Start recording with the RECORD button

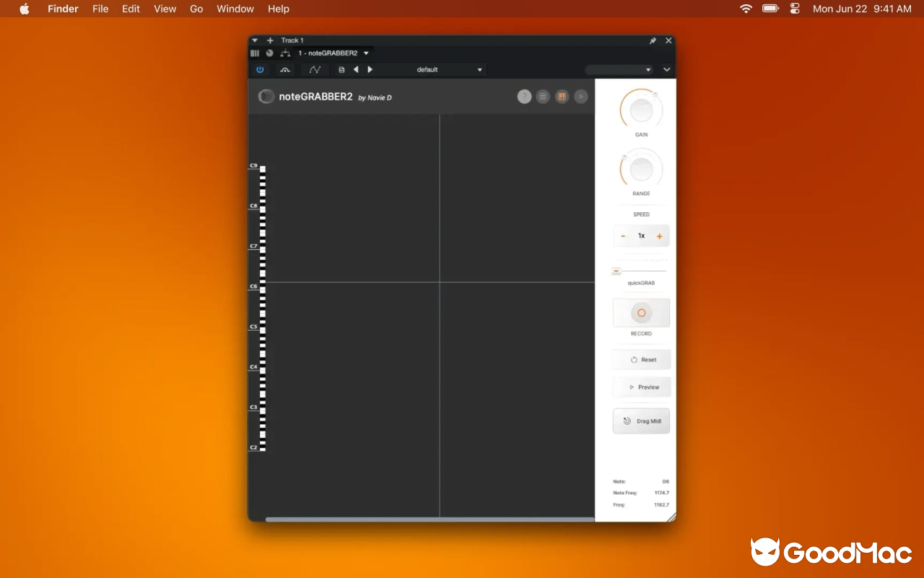pyautogui.click(x=641, y=313)
